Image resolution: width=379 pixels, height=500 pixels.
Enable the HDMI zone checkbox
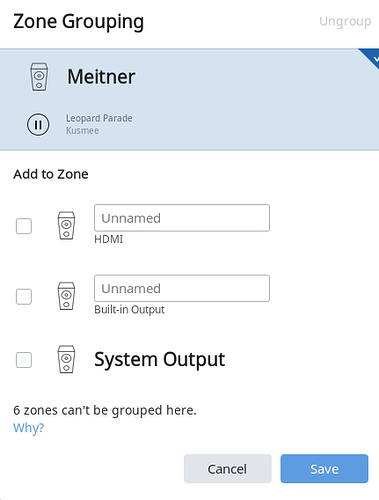(x=24, y=226)
